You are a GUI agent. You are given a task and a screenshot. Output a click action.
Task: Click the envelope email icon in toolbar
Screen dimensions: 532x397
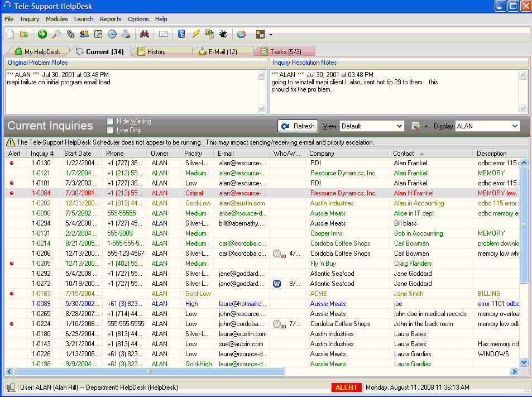[163, 34]
